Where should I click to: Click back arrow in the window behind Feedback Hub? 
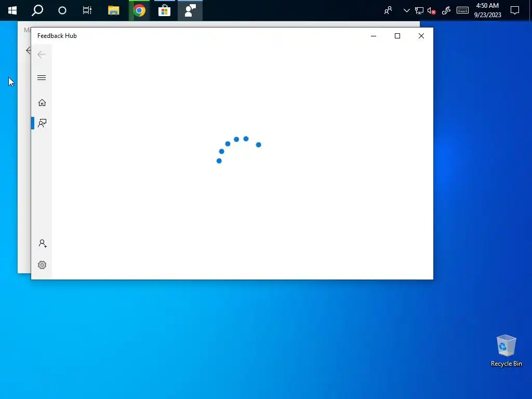(28, 50)
